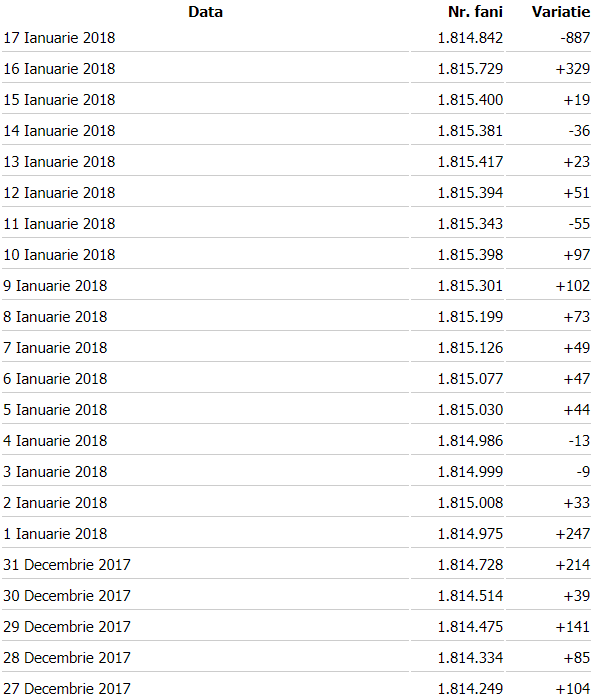Click the Nr. fani column header
The image size is (592, 699).
pos(475,12)
